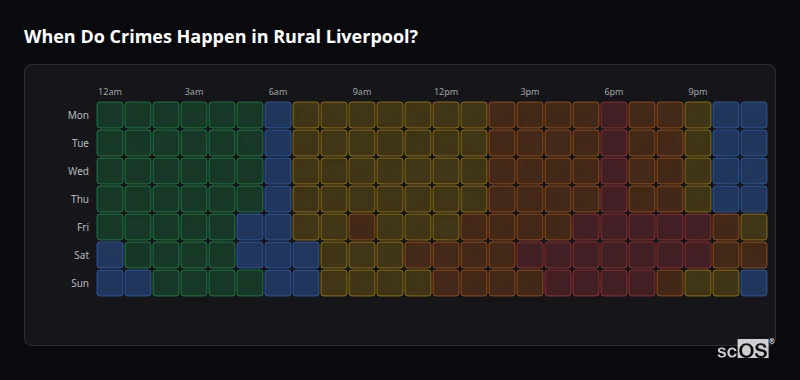Click the Monday 11pm blue cell
This screenshot has width=800, height=380.
tap(754, 115)
